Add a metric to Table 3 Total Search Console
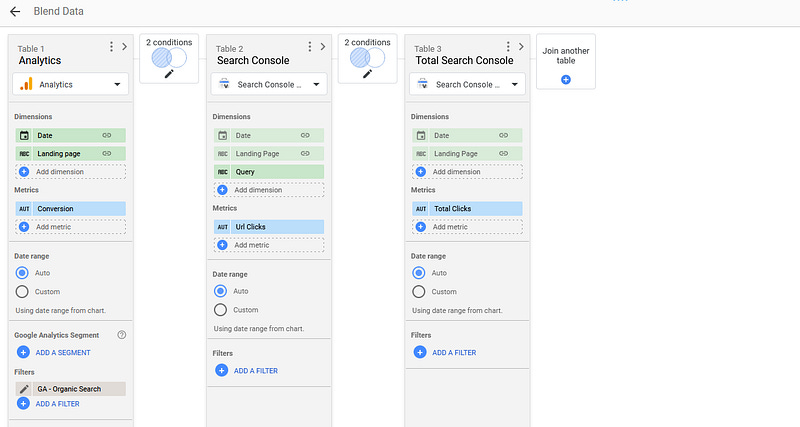The image size is (800, 427). tap(467, 227)
